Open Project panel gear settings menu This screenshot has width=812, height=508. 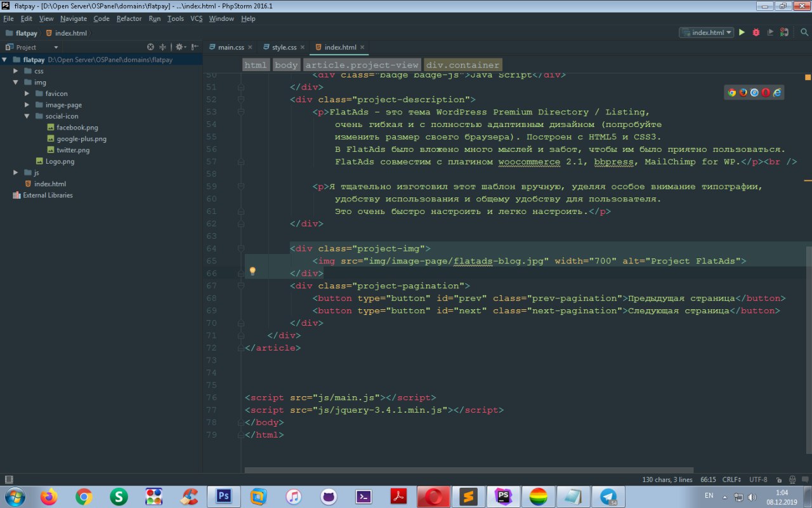180,47
